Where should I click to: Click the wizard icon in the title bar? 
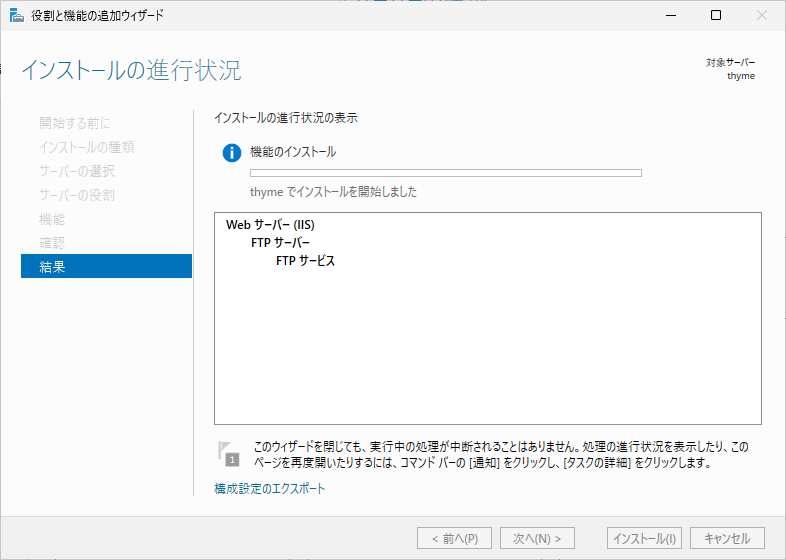click(17, 16)
